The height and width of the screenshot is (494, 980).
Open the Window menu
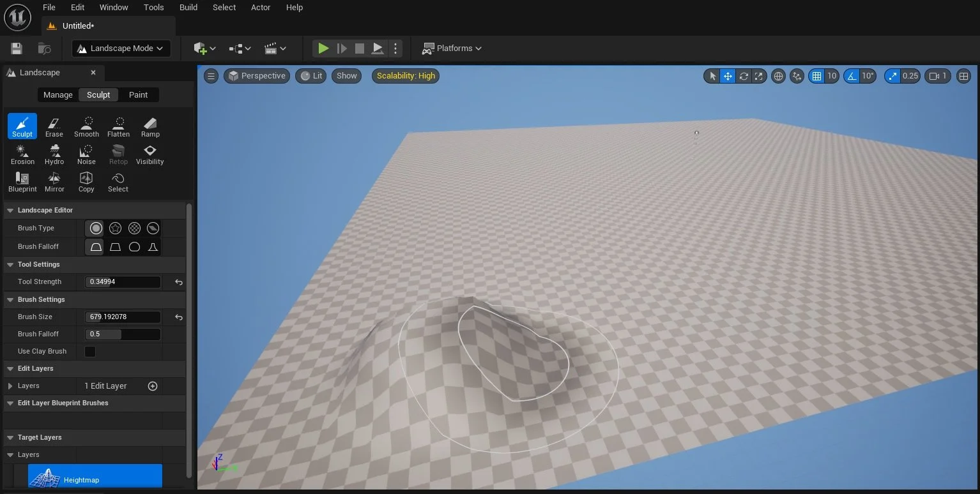(x=114, y=8)
